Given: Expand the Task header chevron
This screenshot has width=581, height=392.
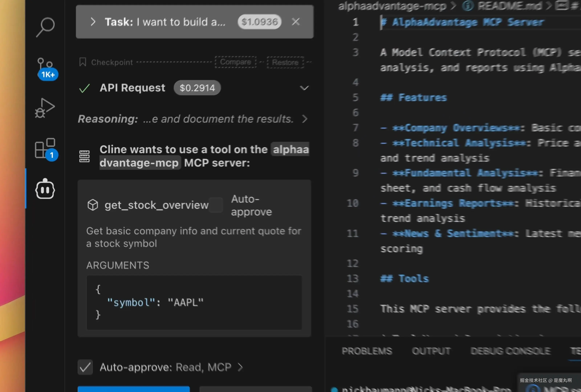Looking at the screenshot, I should (93, 22).
